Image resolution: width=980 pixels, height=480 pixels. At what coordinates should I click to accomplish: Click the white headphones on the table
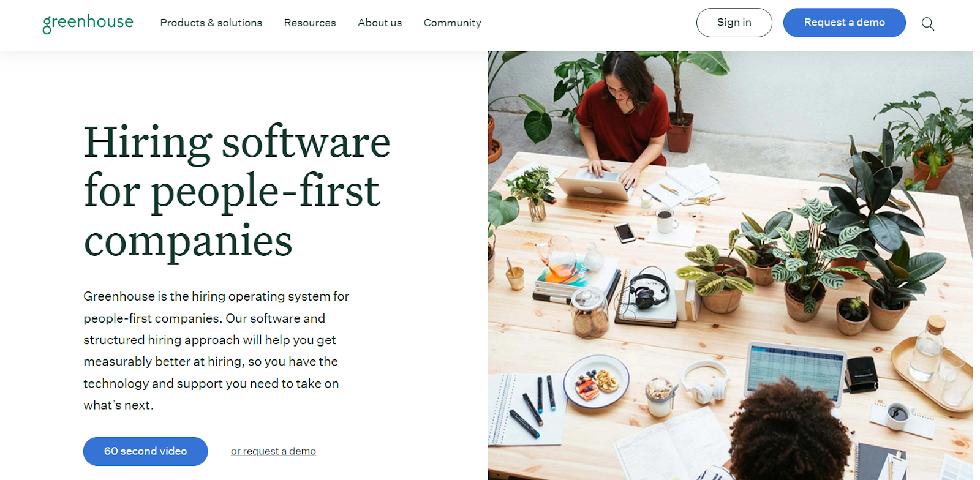706,381
